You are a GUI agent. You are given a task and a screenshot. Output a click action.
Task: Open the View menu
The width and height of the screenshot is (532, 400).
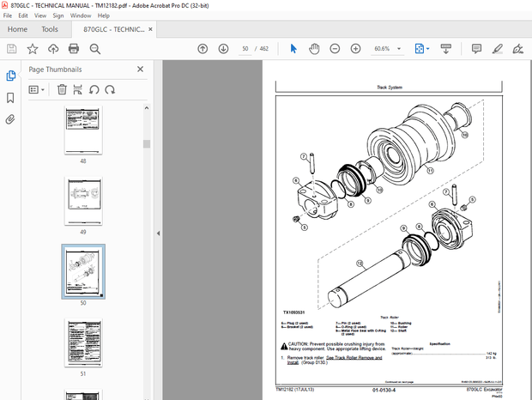pos(40,15)
